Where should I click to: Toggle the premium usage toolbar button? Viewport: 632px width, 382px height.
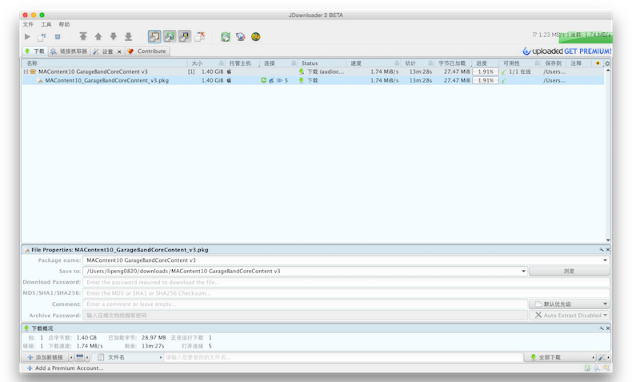coord(185,37)
